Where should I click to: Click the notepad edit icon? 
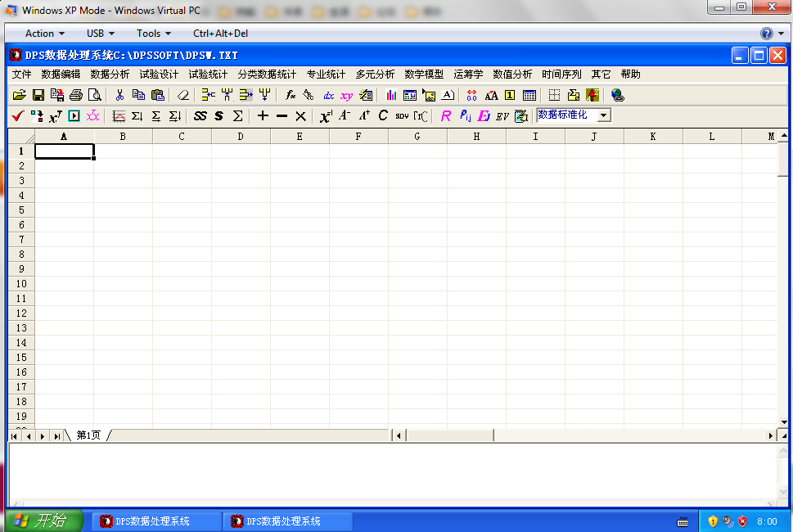pos(521,115)
